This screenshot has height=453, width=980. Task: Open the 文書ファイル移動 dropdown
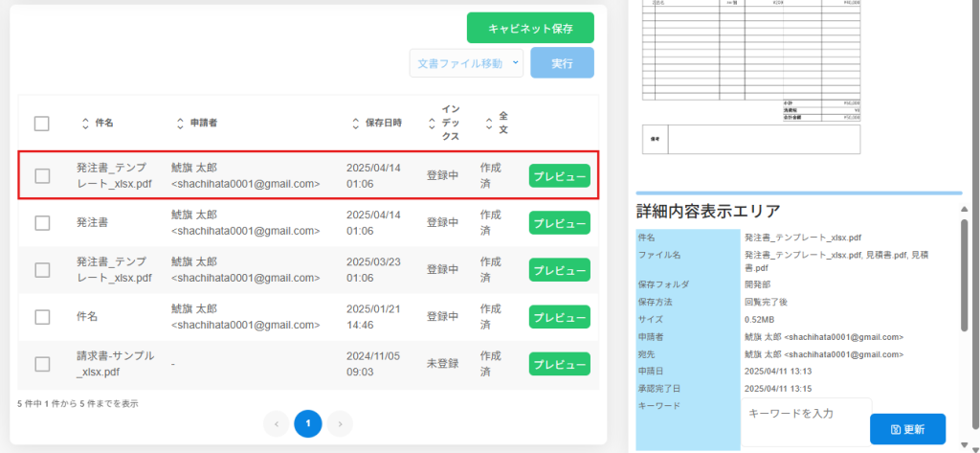[466, 63]
